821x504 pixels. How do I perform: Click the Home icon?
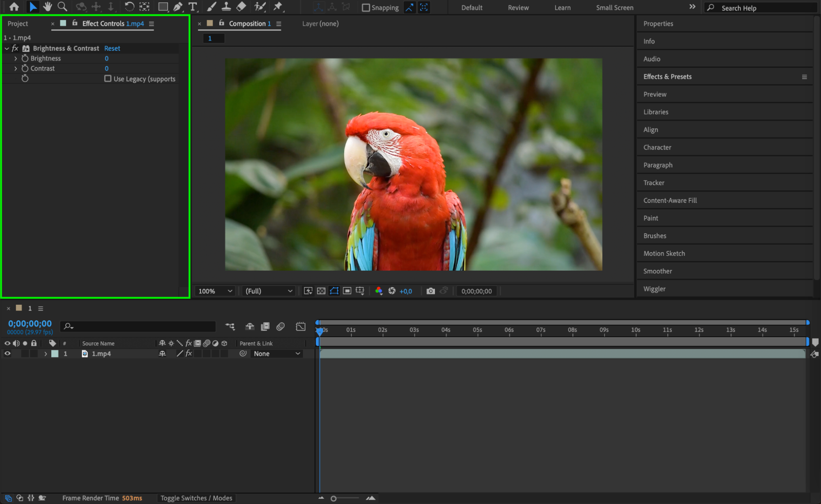coord(14,7)
